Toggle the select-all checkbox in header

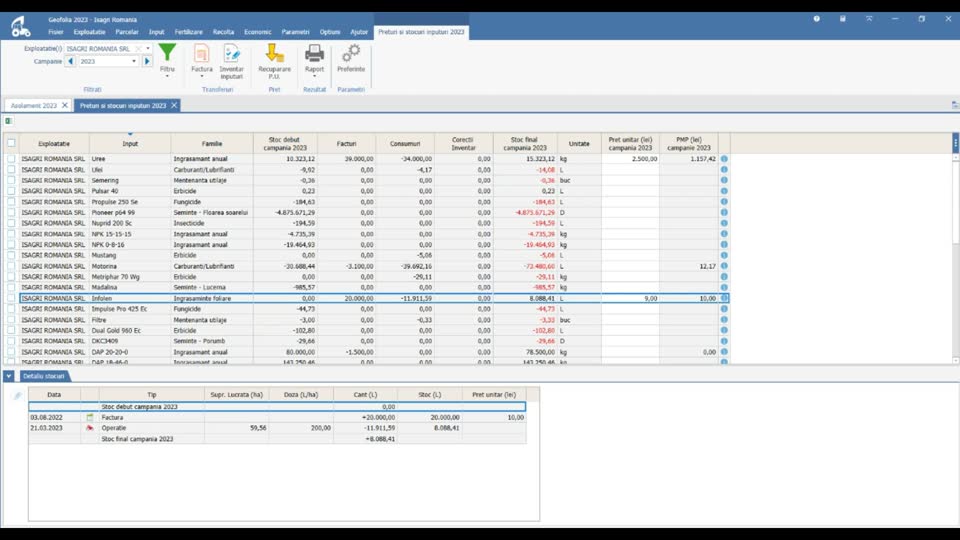pos(11,143)
